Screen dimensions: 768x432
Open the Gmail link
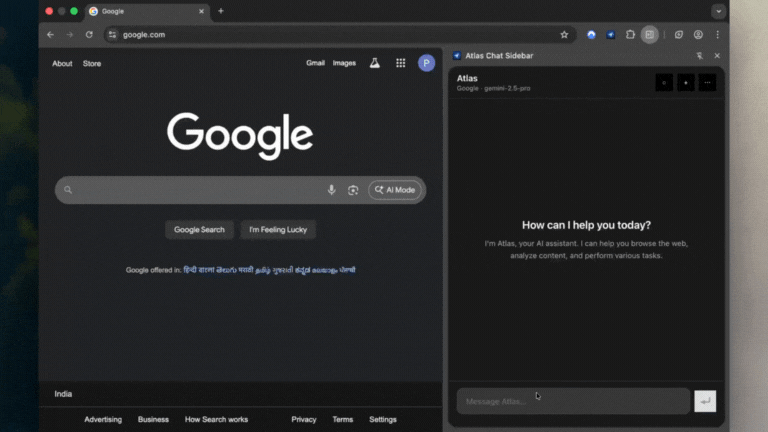(x=315, y=63)
